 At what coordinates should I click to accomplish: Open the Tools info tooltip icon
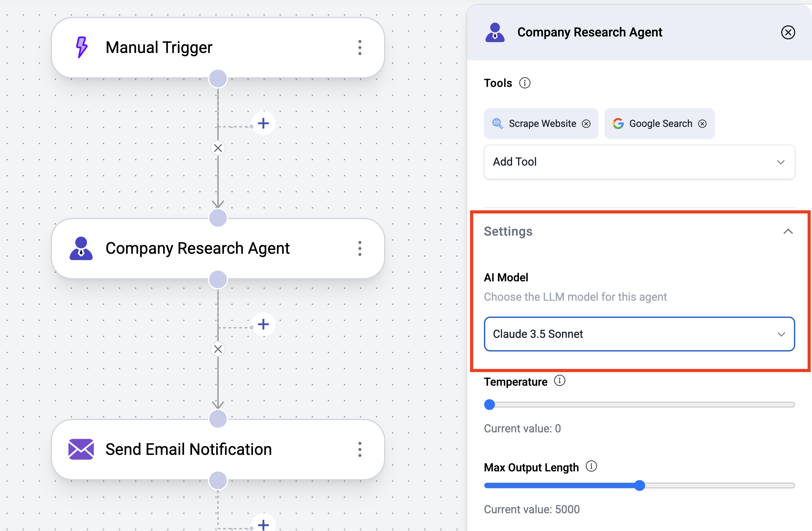point(525,83)
